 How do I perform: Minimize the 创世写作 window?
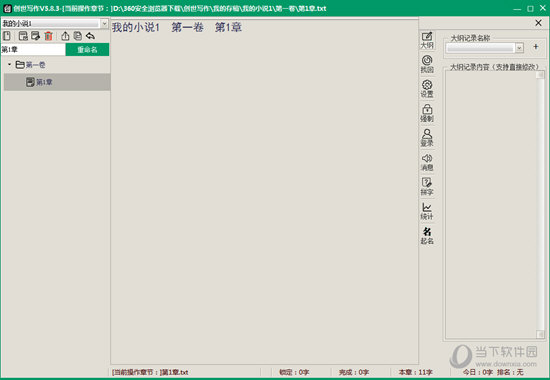click(517, 8)
